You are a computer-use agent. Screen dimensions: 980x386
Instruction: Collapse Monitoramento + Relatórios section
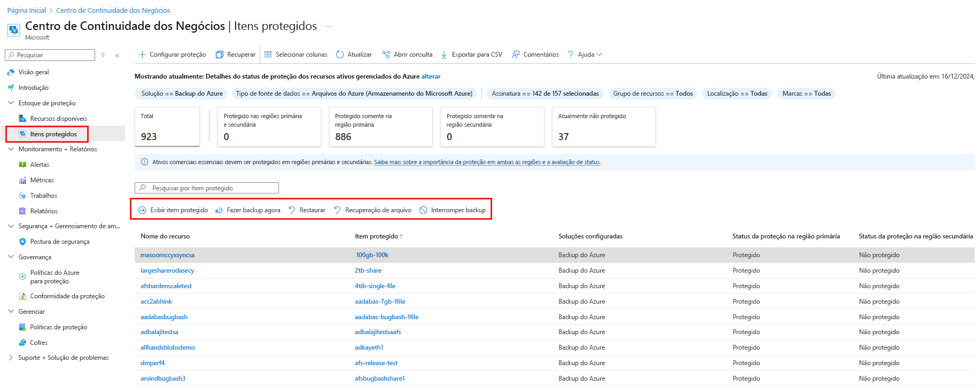[11, 149]
